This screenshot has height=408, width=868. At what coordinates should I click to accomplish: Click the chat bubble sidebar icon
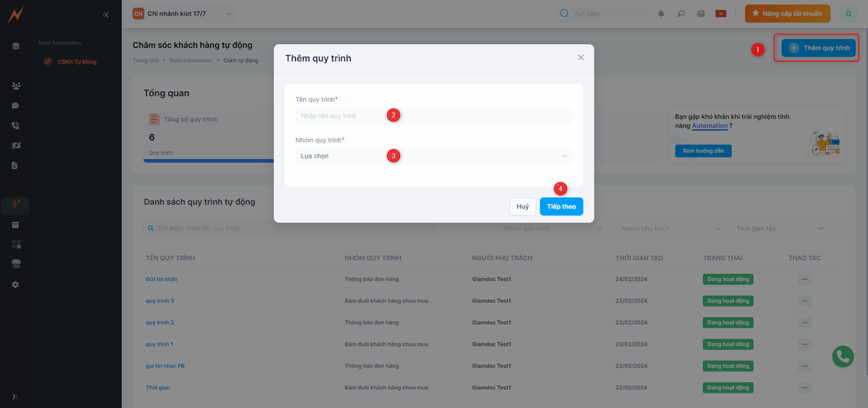pos(15,106)
